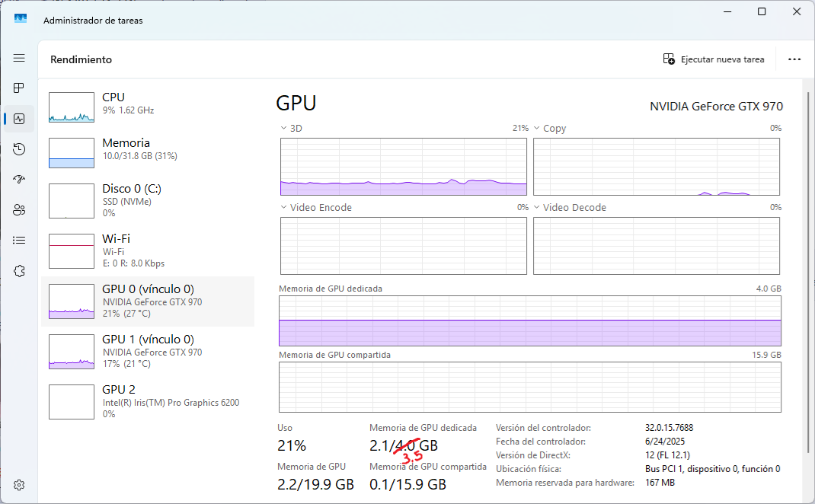The height and width of the screenshot is (504, 815).
Task: Maximize the Administrador de tareas window
Action: pos(762,11)
